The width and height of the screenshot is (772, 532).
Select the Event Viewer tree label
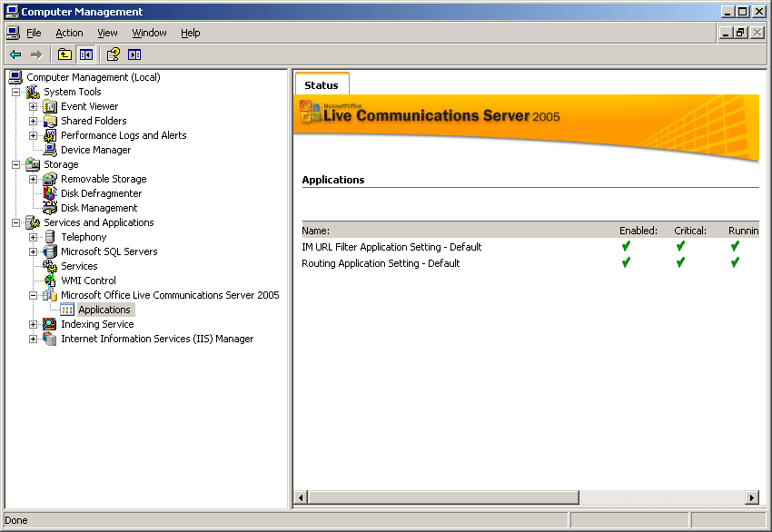pos(90,106)
